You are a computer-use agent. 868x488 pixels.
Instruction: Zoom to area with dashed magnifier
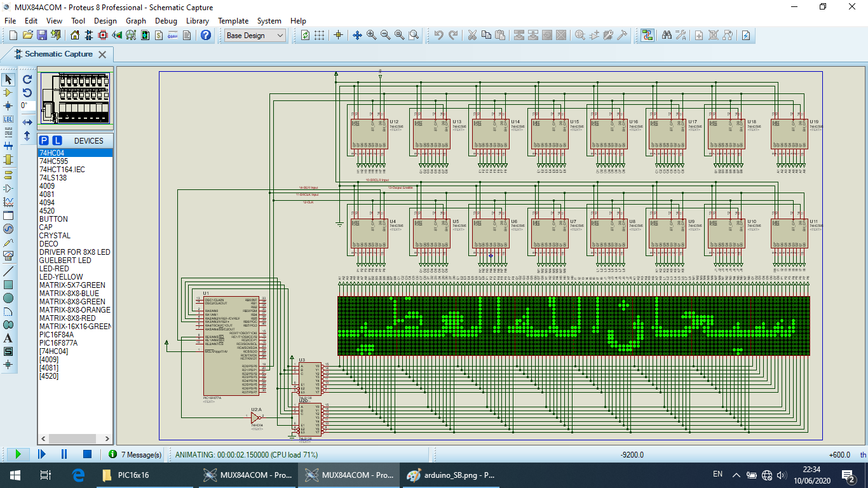point(413,36)
